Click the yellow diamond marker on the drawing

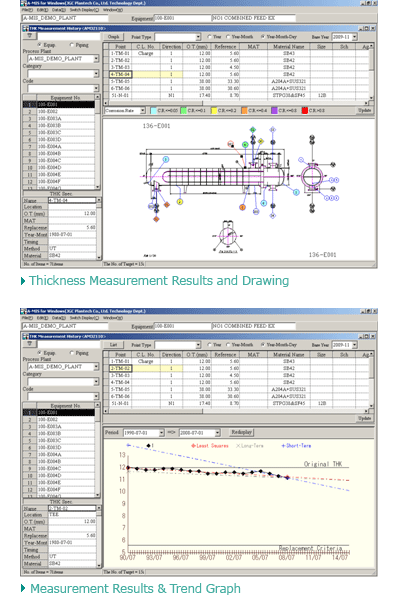(261, 141)
